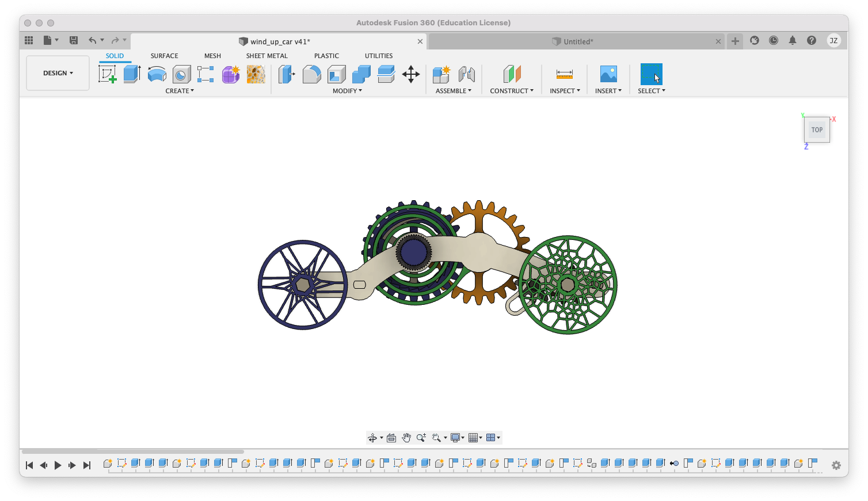The image size is (868, 501).
Task: Start the Create Sketch tool
Action: [x=108, y=74]
